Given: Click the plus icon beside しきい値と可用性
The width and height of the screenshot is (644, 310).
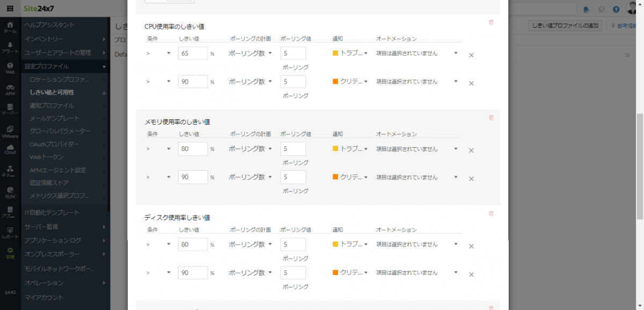Looking at the screenshot, I should (104, 93).
